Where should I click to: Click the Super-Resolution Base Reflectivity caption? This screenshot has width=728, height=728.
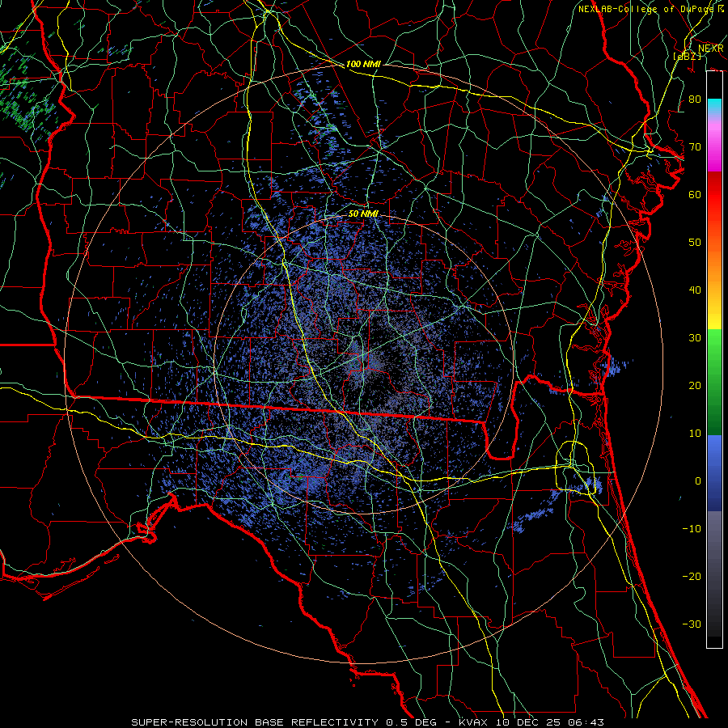(368, 722)
